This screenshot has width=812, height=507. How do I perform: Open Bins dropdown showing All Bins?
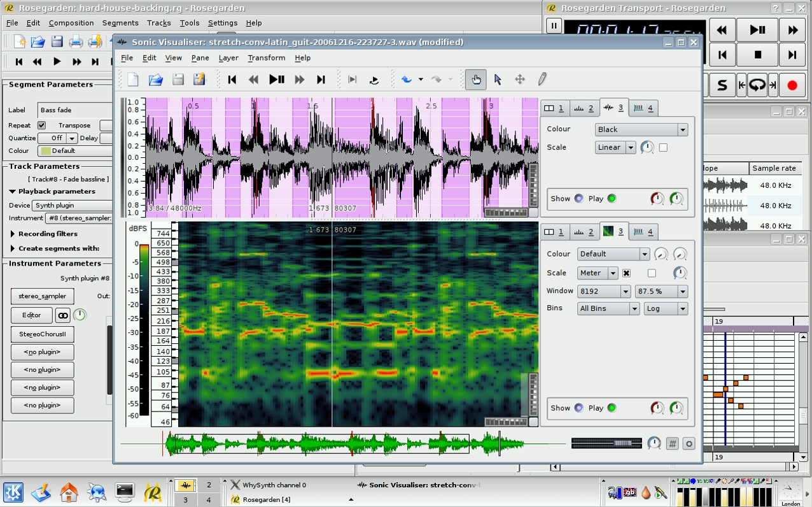point(608,309)
